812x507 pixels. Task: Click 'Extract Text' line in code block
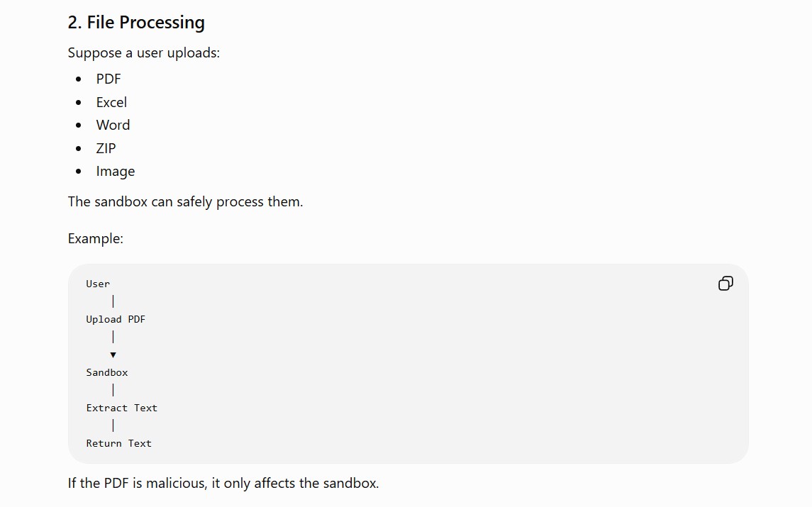pos(122,408)
